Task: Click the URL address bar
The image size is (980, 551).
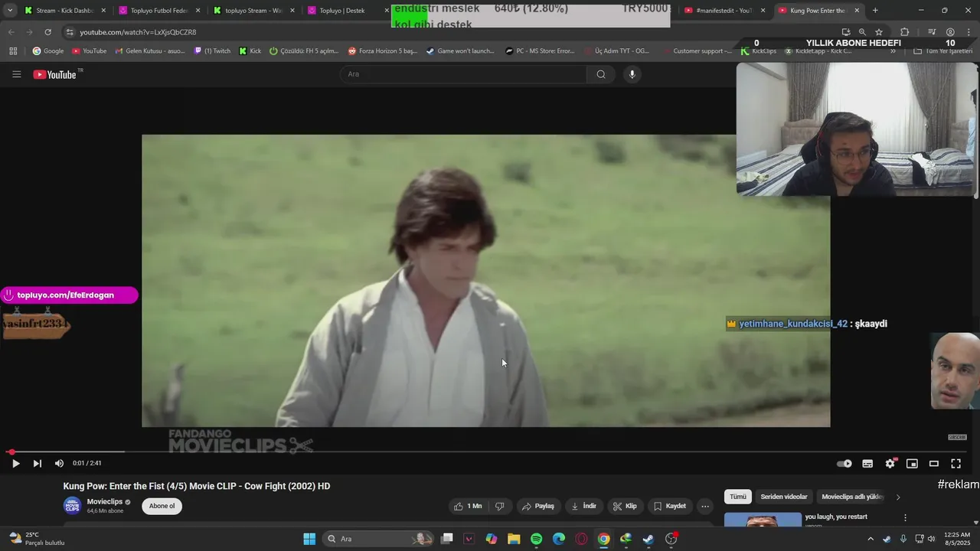Action: (452, 32)
